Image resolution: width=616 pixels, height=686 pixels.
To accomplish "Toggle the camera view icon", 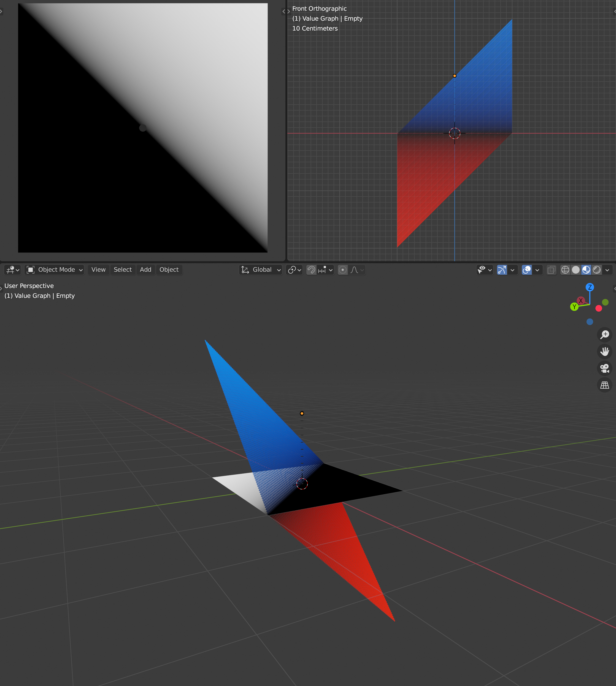I will point(604,368).
